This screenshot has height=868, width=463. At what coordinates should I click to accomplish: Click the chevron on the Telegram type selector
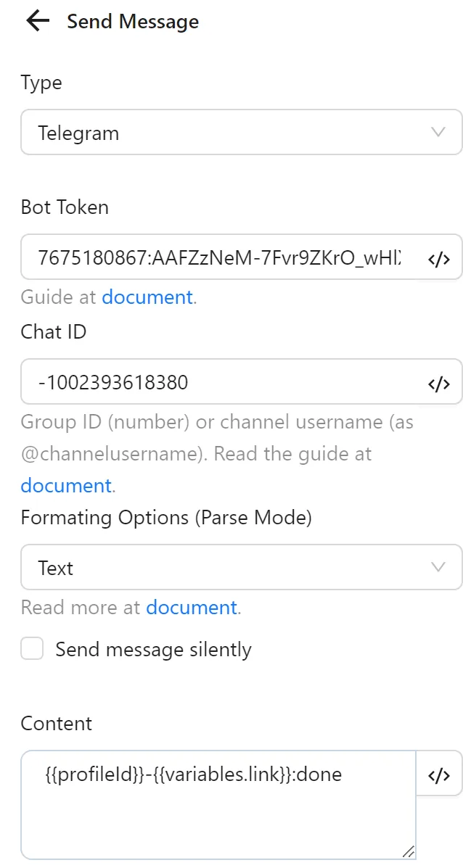coord(438,133)
